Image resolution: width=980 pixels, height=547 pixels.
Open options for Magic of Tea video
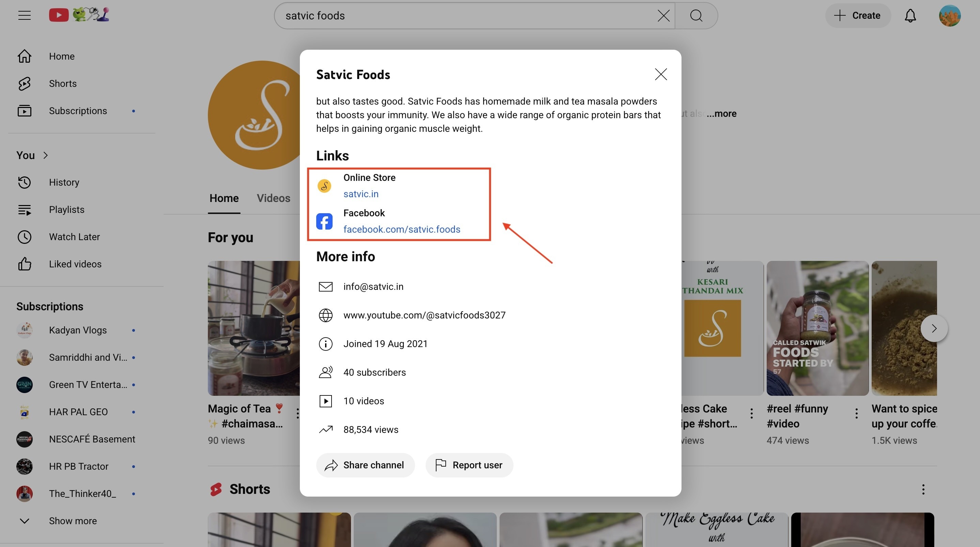(x=297, y=413)
